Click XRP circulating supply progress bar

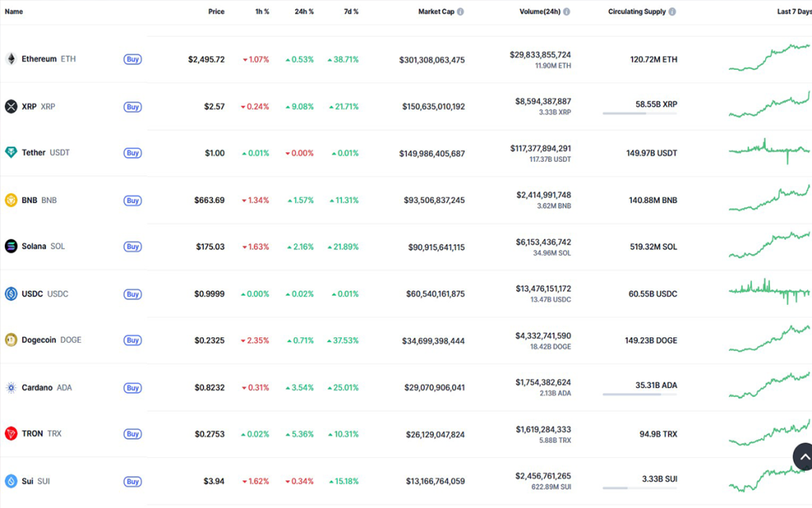[639, 114]
